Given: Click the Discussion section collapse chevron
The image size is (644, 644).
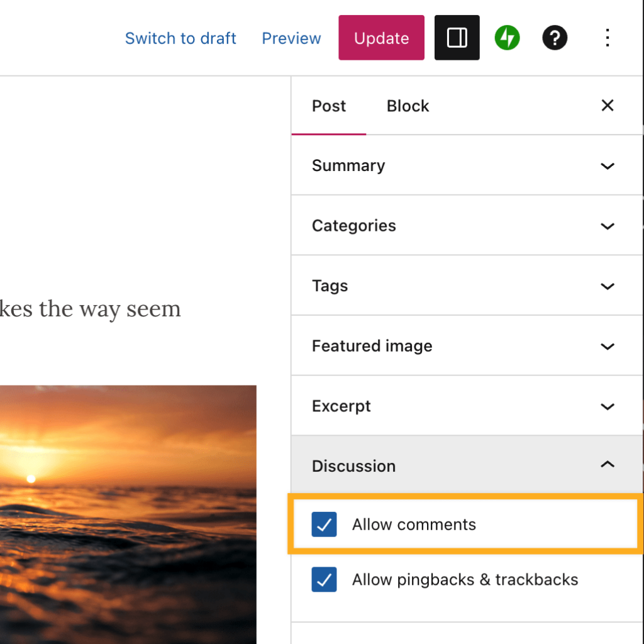Looking at the screenshot, I should pyautogui.click(x=608, y=465).
